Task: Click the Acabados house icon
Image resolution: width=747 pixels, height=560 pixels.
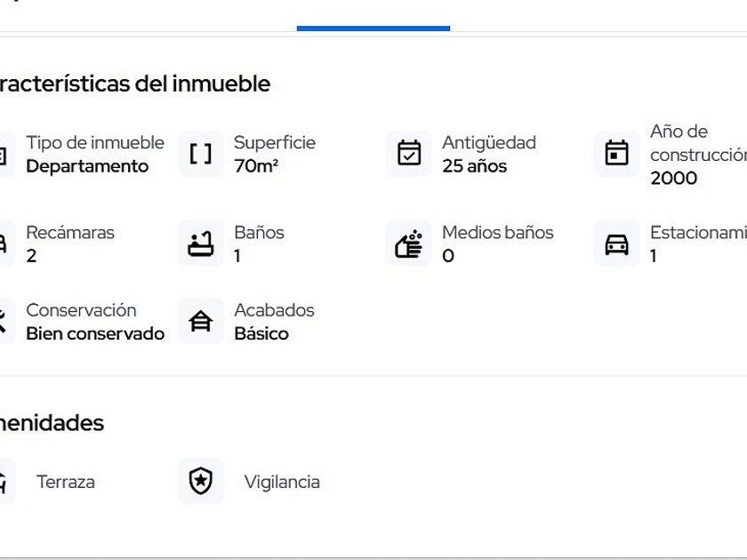Action: [201, 321]
